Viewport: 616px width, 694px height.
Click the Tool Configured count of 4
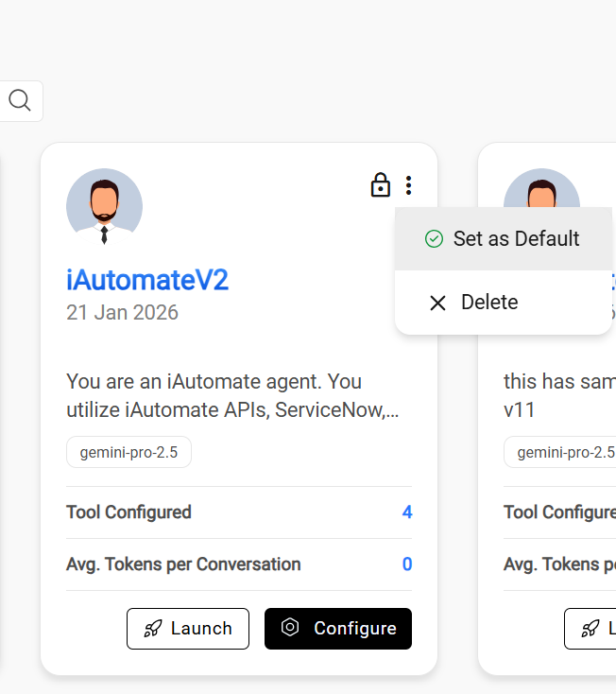407,512
